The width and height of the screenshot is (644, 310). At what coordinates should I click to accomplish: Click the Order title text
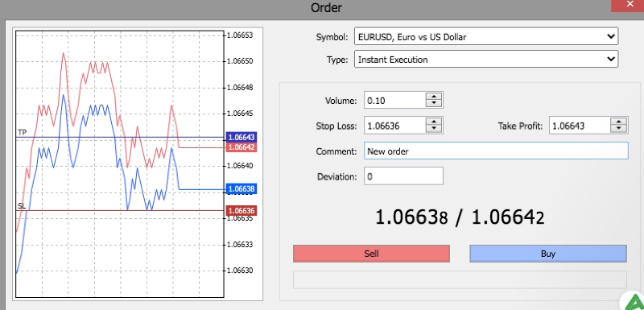(x=327, y=7)
